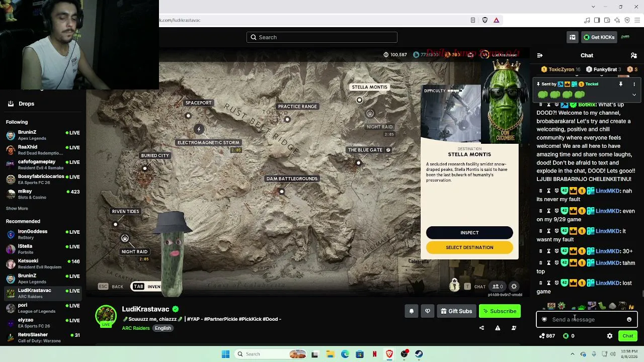Open BruninZ Apex Legends channel under Following
Screen dimensions: 644x362
pyautogui.click(x=42, y=135)
